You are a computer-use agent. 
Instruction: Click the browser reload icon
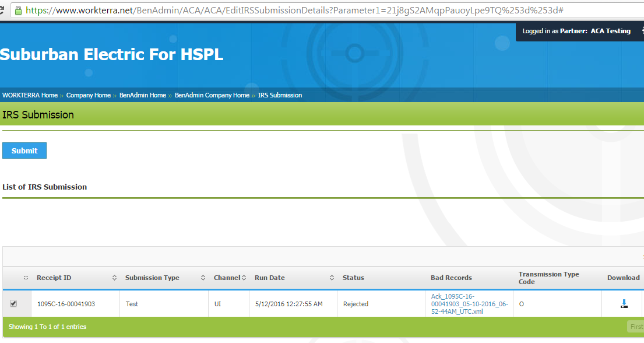3,10
